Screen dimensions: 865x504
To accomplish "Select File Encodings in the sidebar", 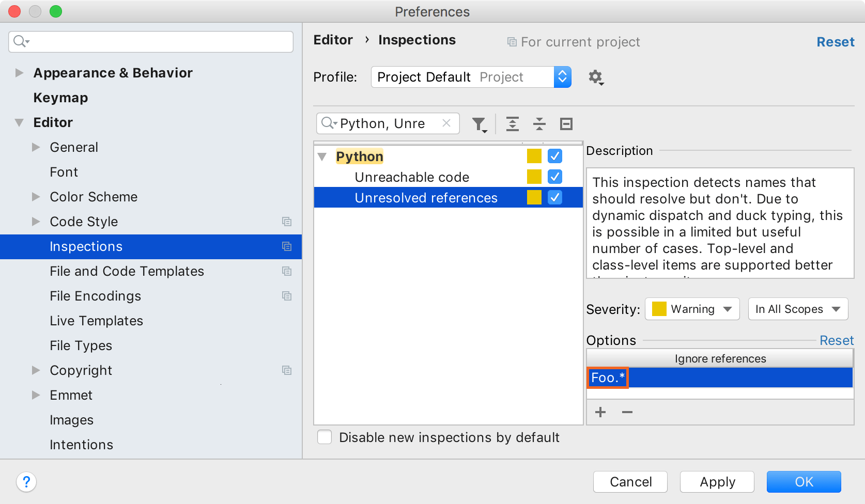I will point(95,296).
